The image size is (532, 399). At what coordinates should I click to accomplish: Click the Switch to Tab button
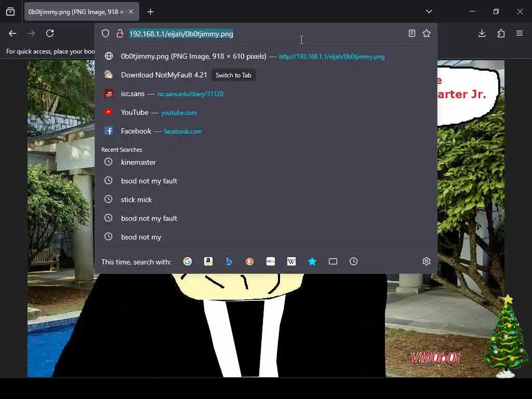tap(233, 75)
